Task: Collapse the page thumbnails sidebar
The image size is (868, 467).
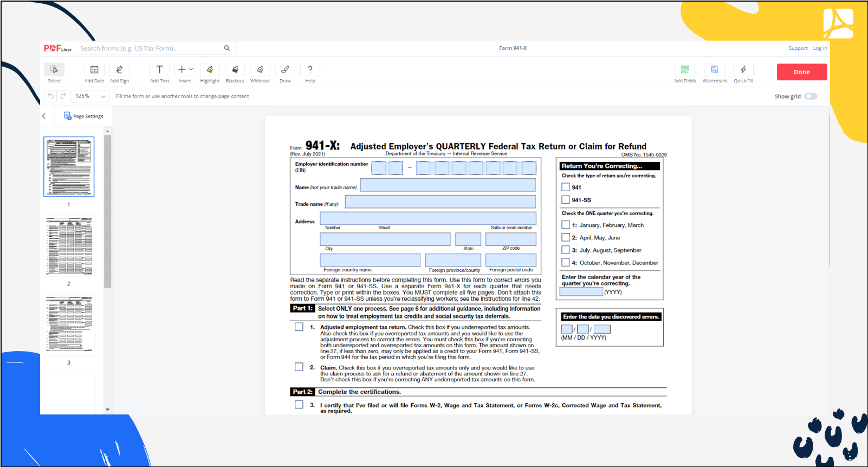Action: pos(44,116)
